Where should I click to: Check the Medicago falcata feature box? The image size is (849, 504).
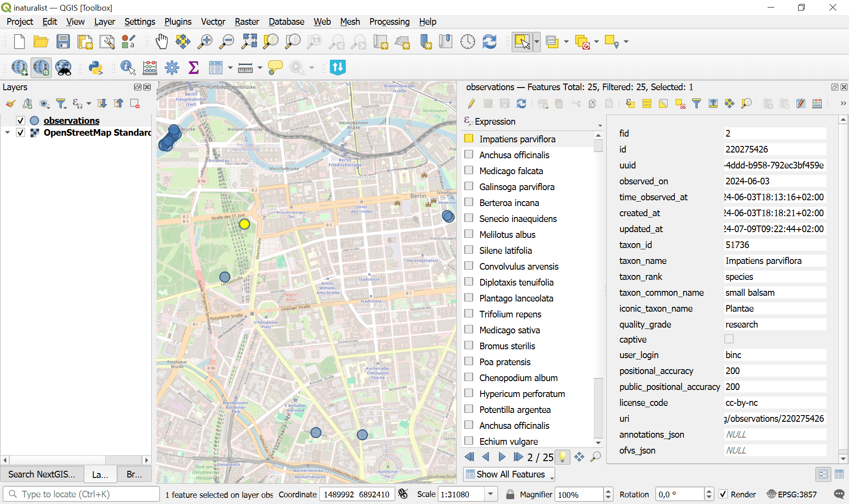pos(469,171)
